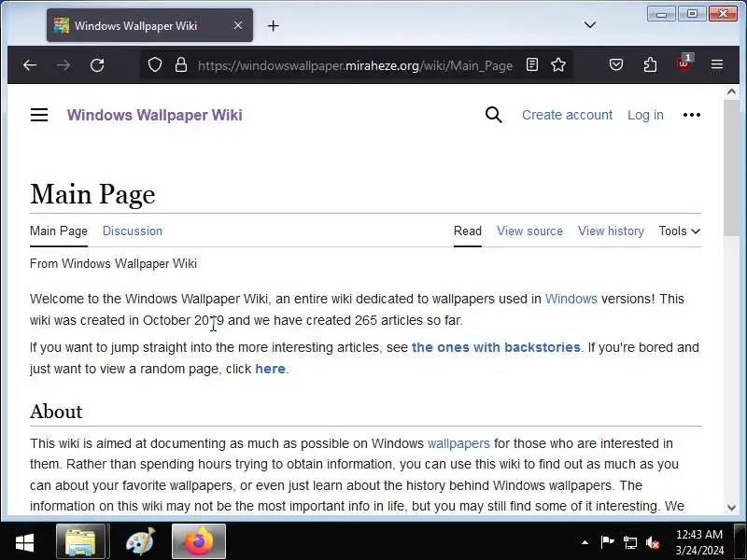
Task: Open Action Center flag icon
Action: (607, 542)
